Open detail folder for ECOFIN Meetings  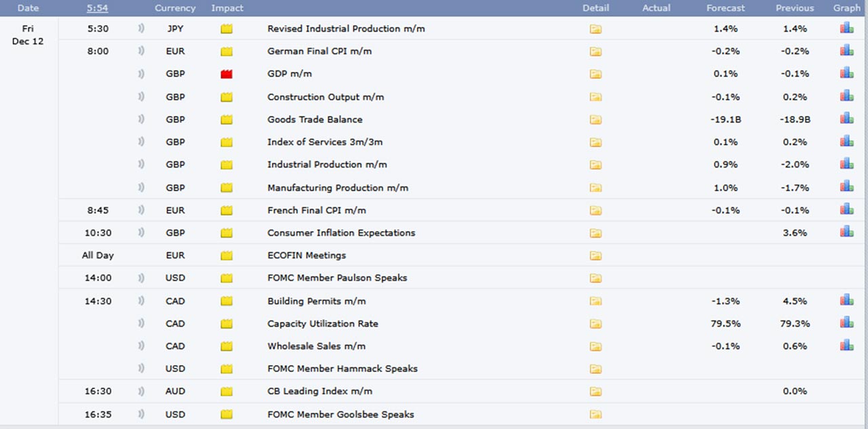pos(595,256)
